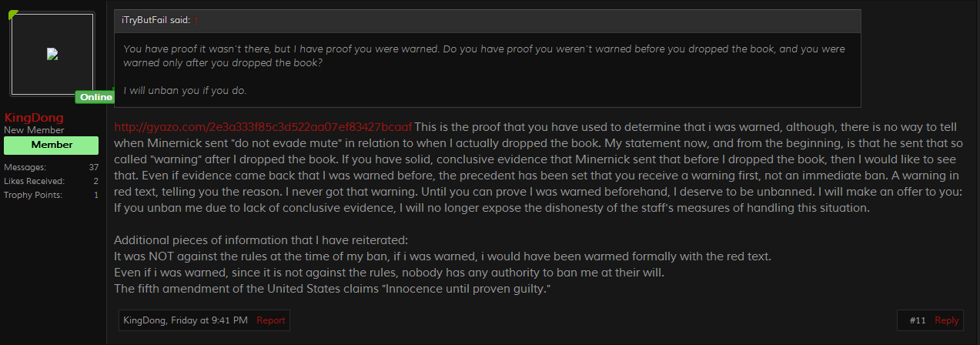The width and height of the screenshot is (980, 345).
Task: Click the green Online status badge
Action: click(95, 97)
